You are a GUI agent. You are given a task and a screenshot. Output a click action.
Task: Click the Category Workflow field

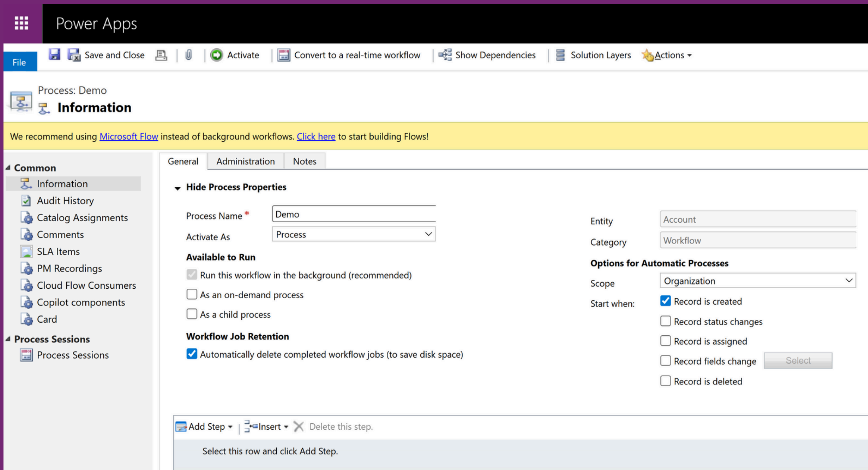tap(758, 240)
